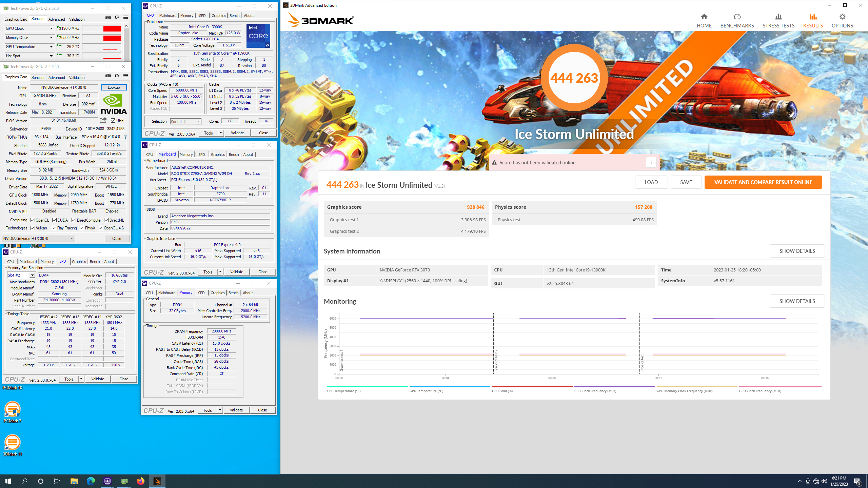This screenshot has height=488, width=868.
Task: Open Tools dropdown arrow in CPU-Z CPU window
Action: tap(221, 133)
